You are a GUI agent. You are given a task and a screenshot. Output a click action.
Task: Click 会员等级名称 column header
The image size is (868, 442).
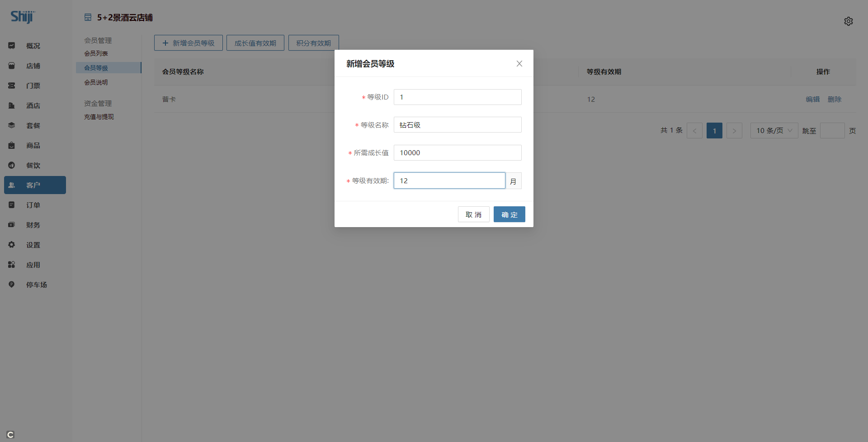(x=183, y=72)
